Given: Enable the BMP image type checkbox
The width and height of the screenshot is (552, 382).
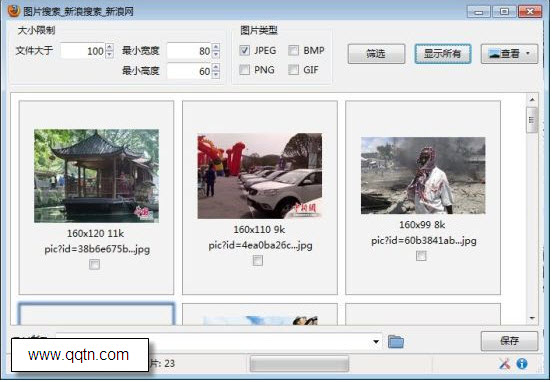Looking at the screenshot, I should pyautogui.click(x=294, y=50).
